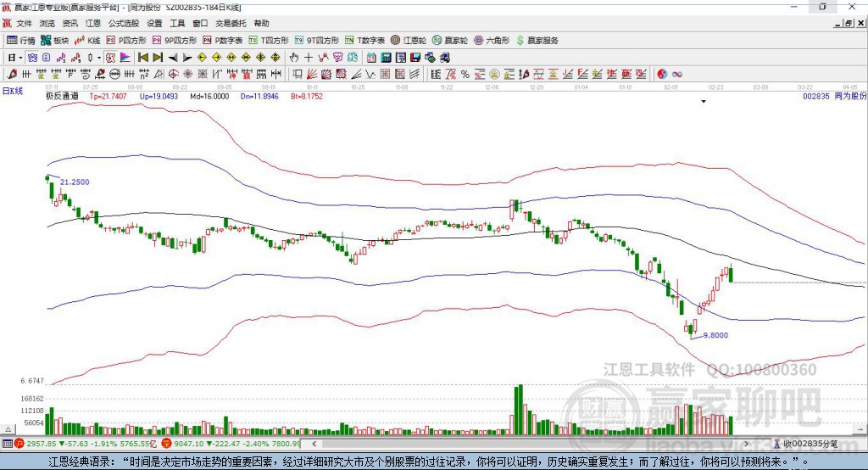
Task: Toggle the highlighted blue chart icon beside 日
Action: [x=33, y=58]
